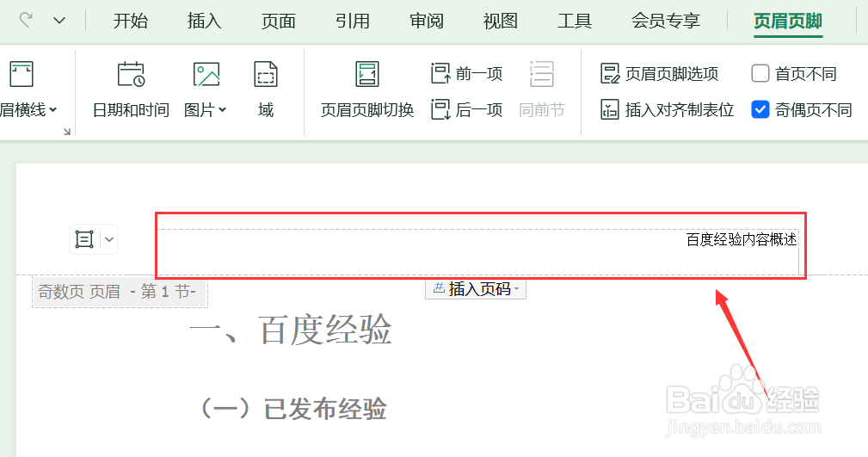
Task: Select the 引用 tab
Action: click(353, 21)
